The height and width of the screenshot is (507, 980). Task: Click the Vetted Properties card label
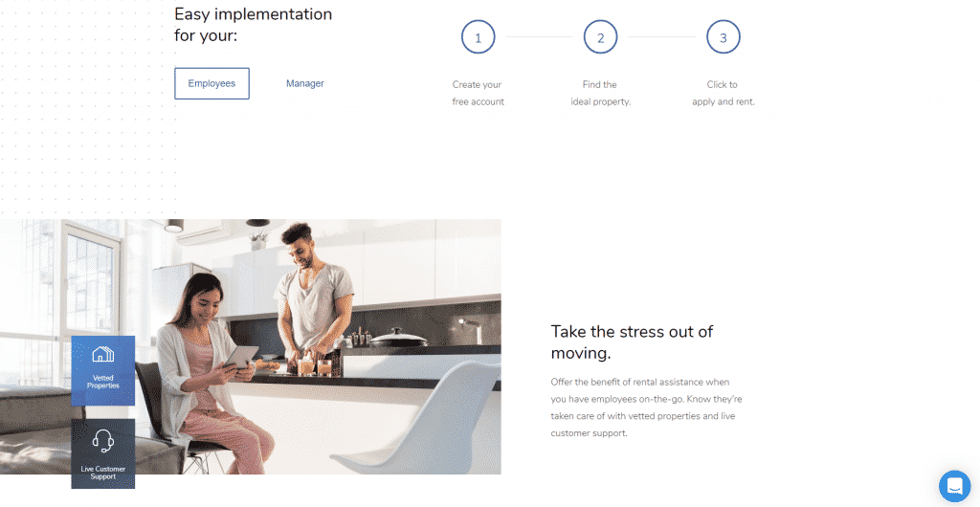click(103, 382)
